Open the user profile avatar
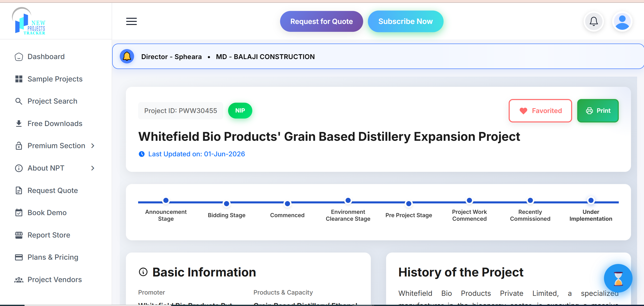The height and width of the screenshot is (306, 644). click(x=622, y=21)
